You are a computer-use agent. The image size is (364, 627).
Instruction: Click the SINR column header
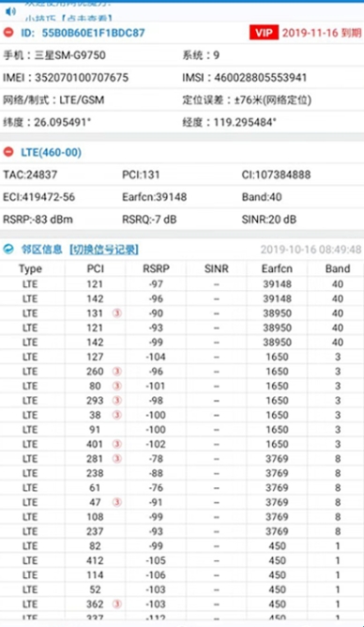click(216, 268)
